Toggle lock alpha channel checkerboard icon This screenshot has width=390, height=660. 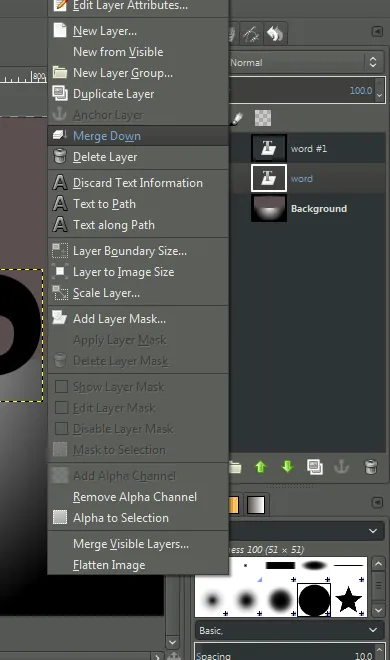263,118
